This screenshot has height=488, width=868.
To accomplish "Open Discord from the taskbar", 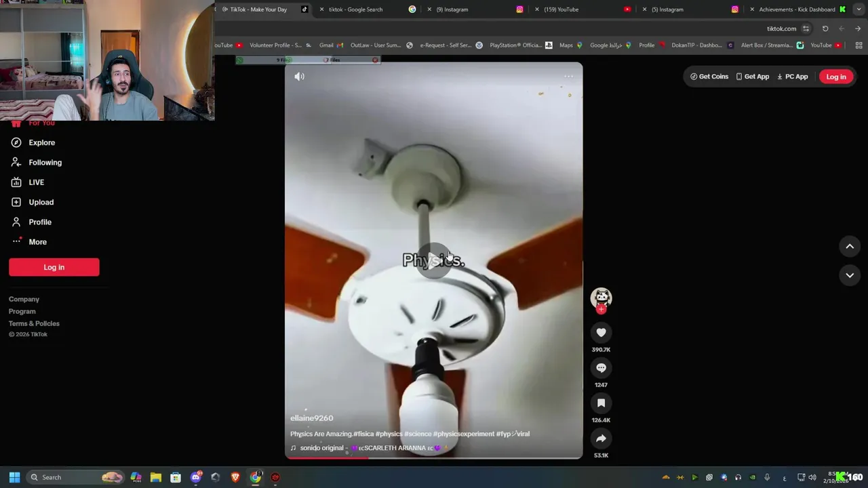I will pos(196,477).
